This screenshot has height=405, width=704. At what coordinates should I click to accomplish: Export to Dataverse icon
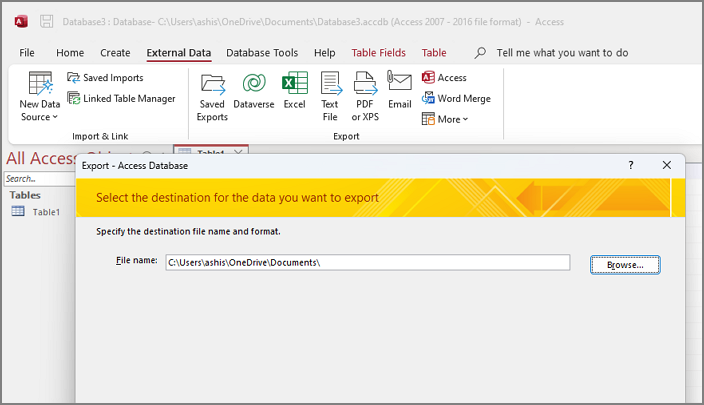(254, 95)
